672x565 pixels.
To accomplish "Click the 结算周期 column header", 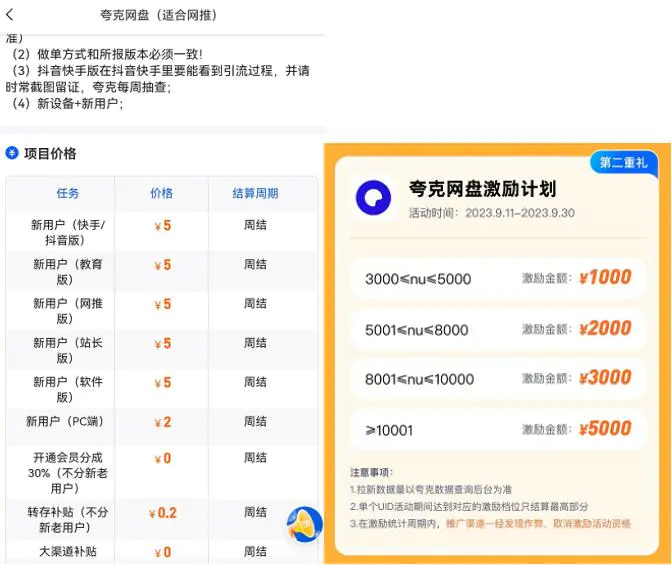I will (255, 193).
